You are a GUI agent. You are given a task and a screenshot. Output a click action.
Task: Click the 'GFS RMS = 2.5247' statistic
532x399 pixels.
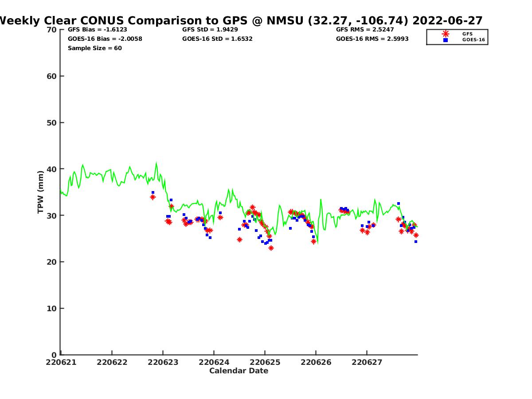[x=365, y=30]
